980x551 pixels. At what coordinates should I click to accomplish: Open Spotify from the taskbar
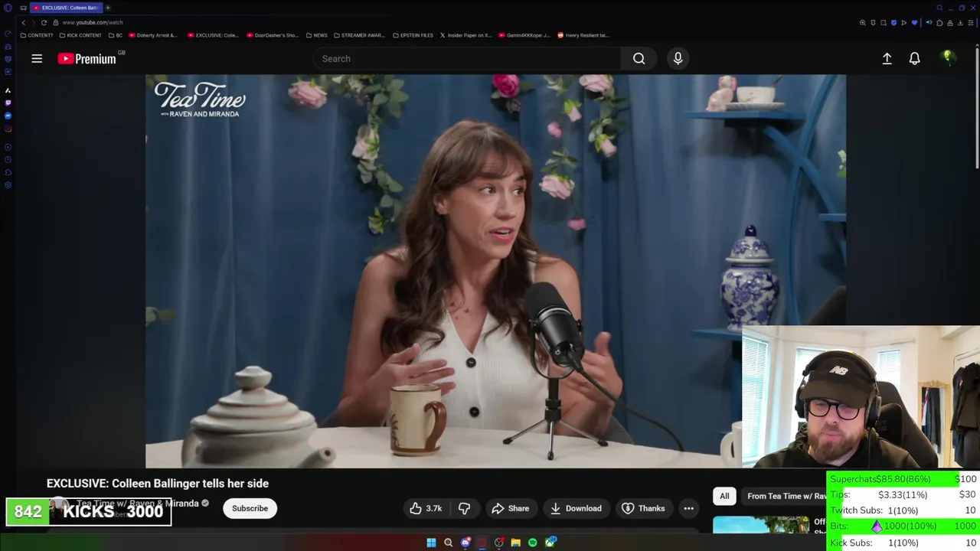coord(532,543)
